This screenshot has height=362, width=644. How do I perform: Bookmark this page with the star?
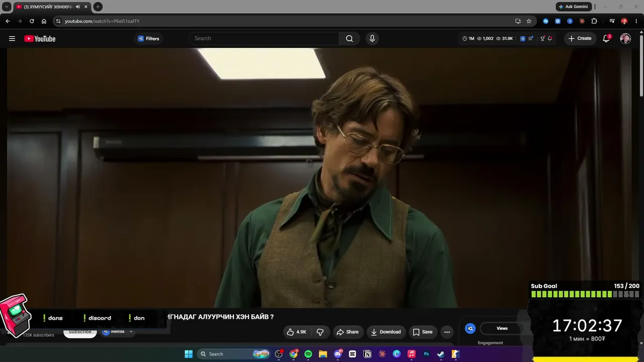point(529,21)
